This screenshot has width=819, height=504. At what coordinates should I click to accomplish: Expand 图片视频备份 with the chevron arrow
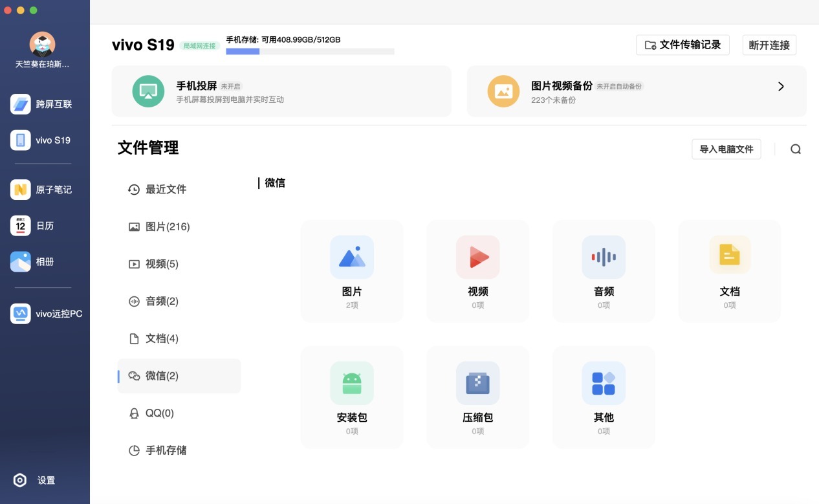pos(781,87)
